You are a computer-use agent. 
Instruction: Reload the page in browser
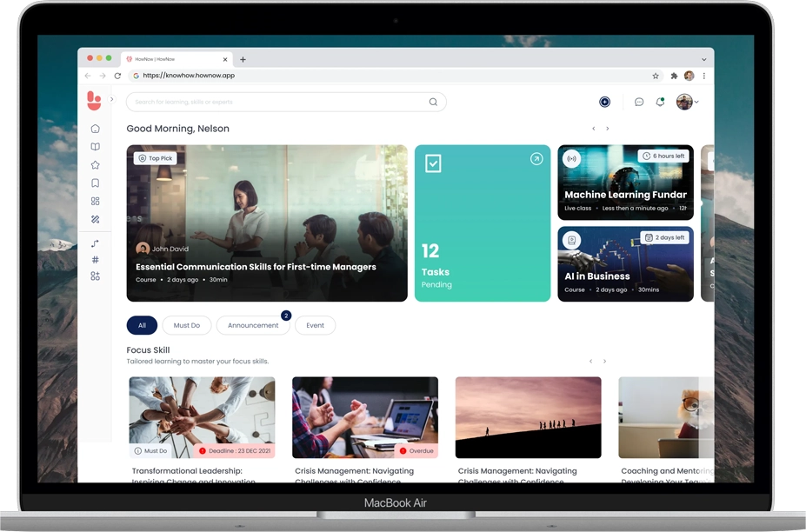(117, 76)
